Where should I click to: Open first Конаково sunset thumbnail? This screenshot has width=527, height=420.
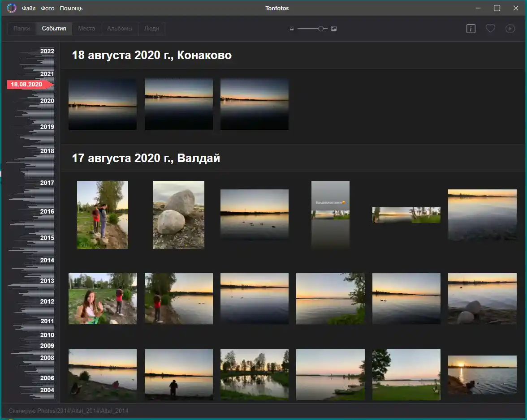click(x=103, y=104)
